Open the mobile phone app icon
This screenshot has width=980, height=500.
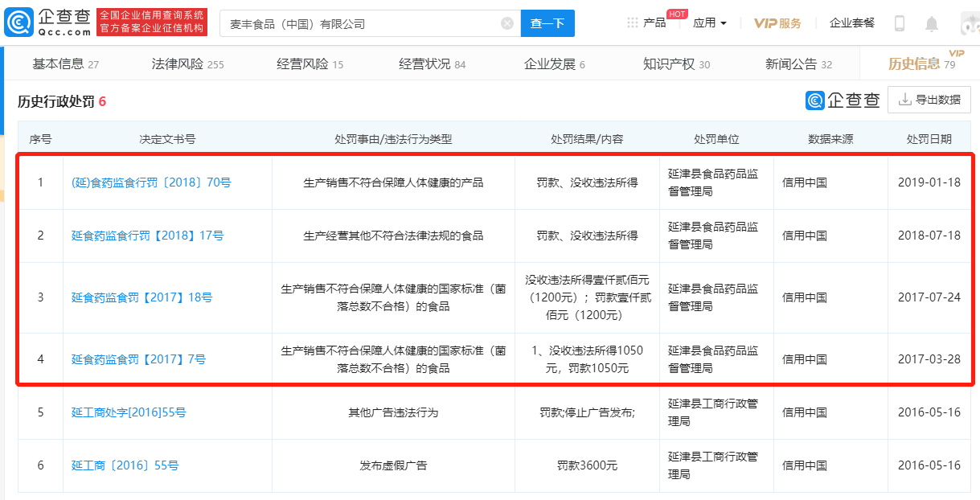[900, 23]
